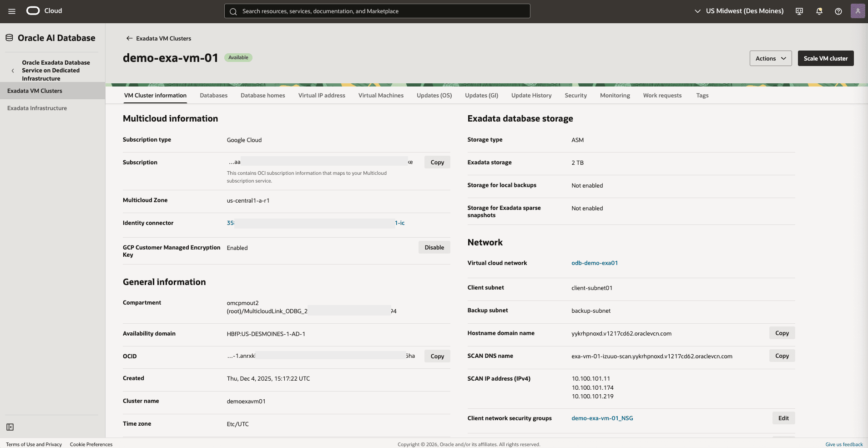This screenshot has width=868, height=448.
Task: Collapse the sidebar with bottom-left panel icon
Action: click(10, 427)
